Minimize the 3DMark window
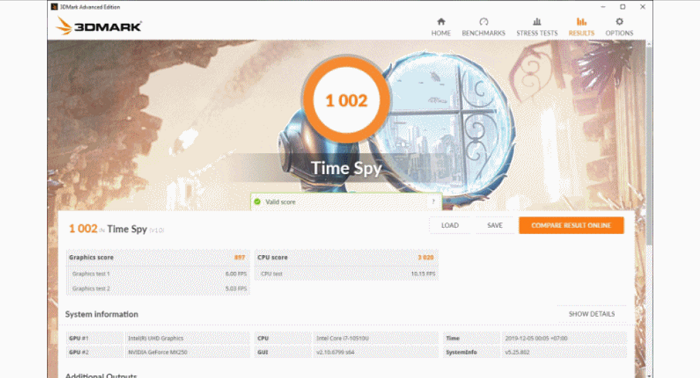 (603, 7)
